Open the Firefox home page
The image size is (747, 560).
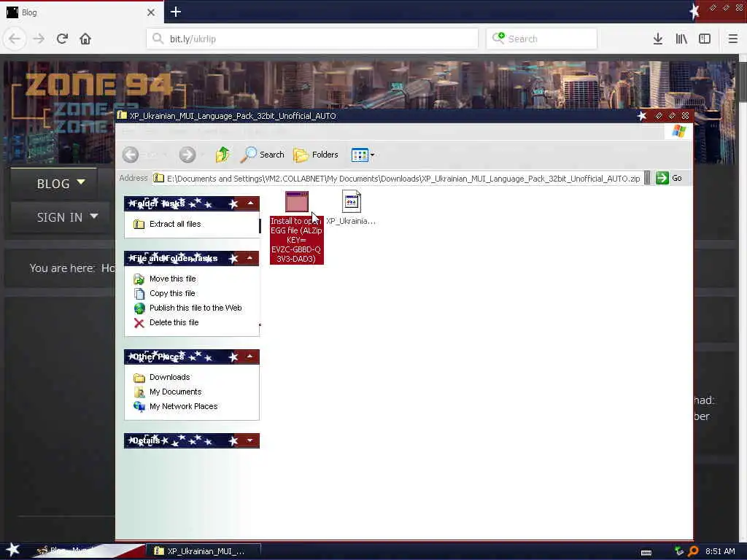[85, 39]
